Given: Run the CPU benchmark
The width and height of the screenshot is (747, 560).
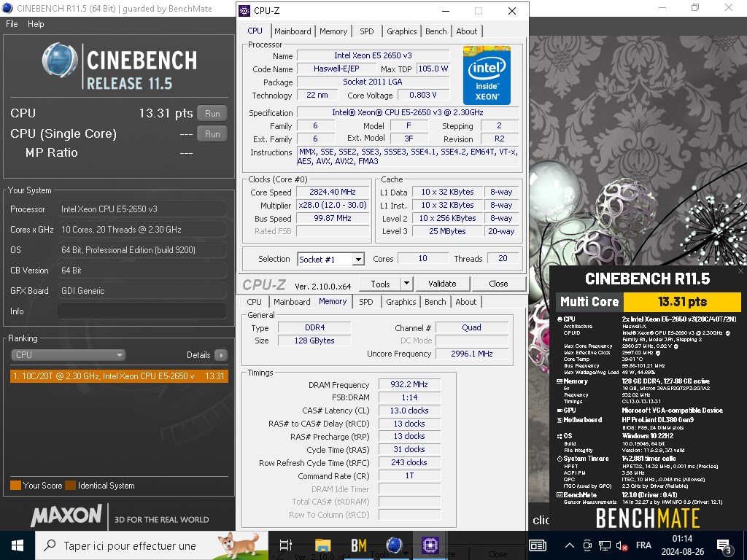Looking at the screenshot, I should [x=212, y=113].
